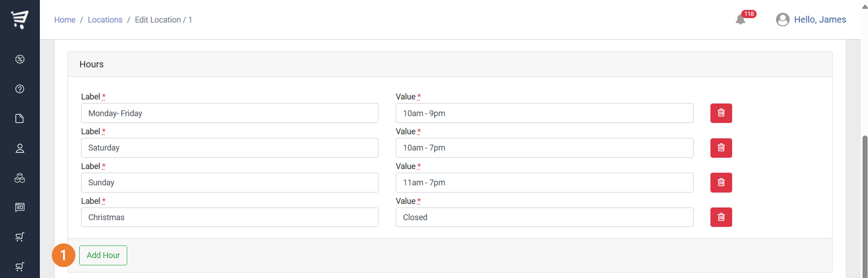Go to Locations breadcrumb link
Screen dimensions: 868x278
tap(105, 20)
